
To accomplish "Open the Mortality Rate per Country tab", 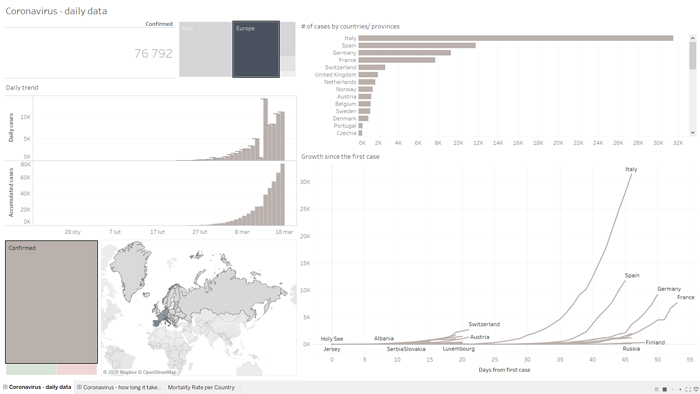I will tap(201, 387).
